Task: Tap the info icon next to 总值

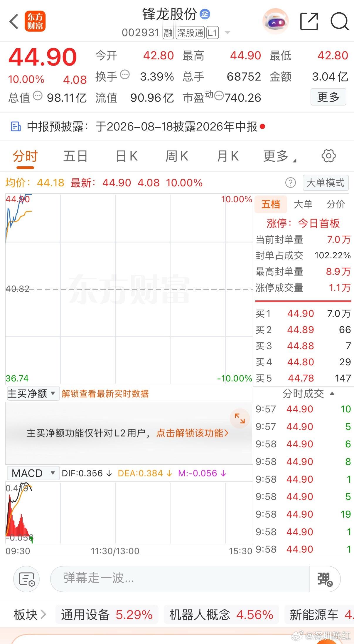Action: 38,96
